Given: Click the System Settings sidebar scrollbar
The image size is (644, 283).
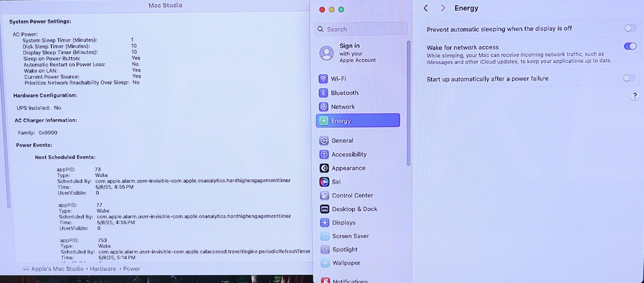Looking at the screenshot, I should click(x=409, y=103).
